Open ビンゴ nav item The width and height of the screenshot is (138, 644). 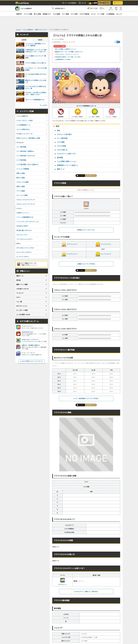click(93, 14)
